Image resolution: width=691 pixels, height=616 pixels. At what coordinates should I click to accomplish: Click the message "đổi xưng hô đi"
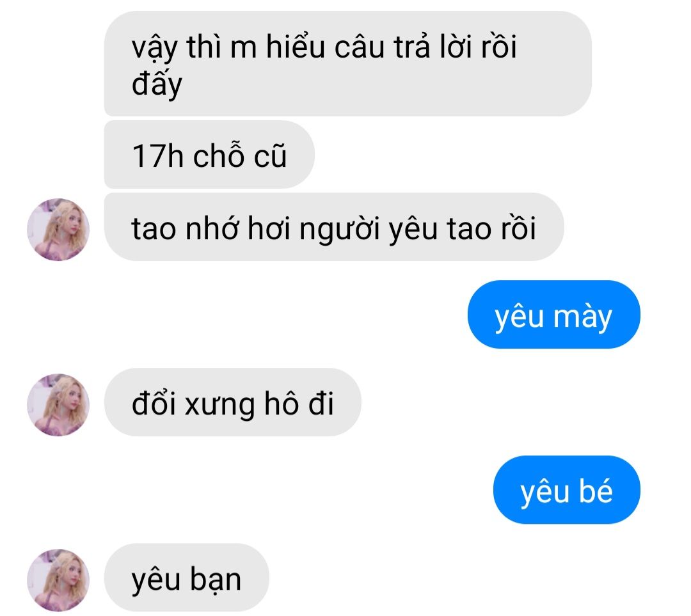(233, 402)
